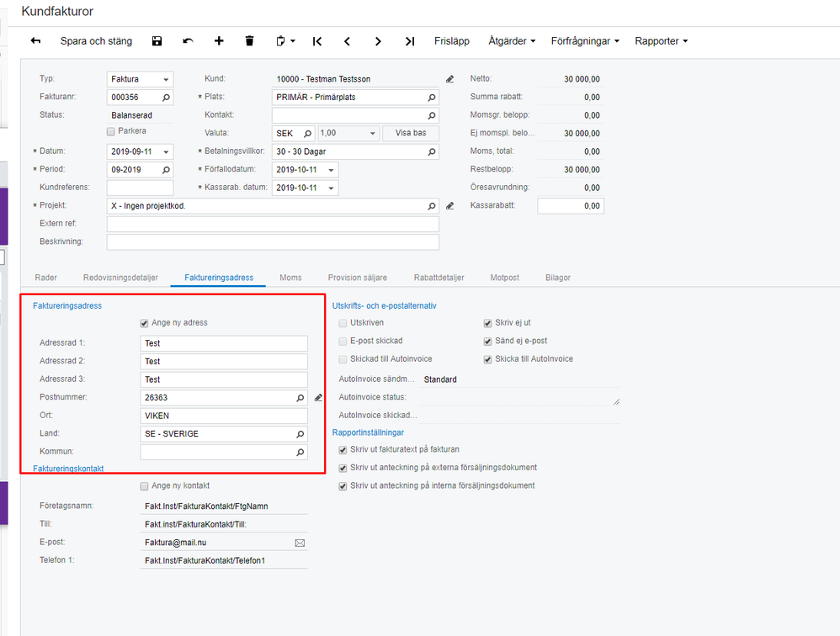Go to next record arrow
The height and width of the screenshot is (636, 840).
click(x=378, y=41)
